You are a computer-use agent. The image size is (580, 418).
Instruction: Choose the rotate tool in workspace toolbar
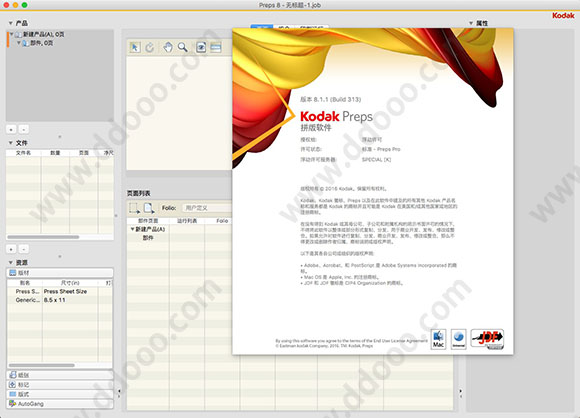pyautogui.click(x=149, y=47)
